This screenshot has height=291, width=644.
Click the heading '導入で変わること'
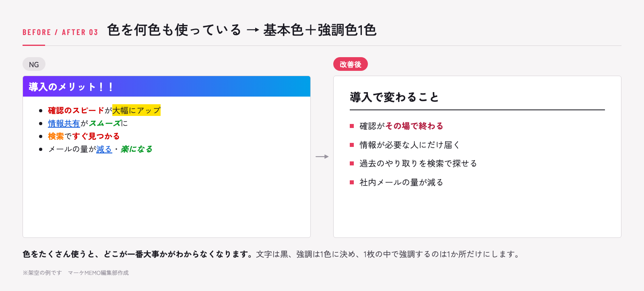pos(394,97)
